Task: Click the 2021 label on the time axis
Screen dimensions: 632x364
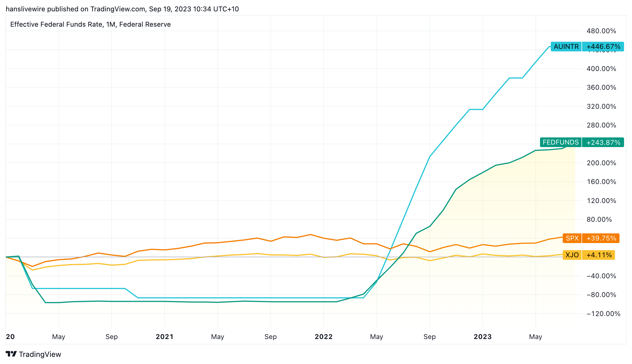Action: pos(164,337)
